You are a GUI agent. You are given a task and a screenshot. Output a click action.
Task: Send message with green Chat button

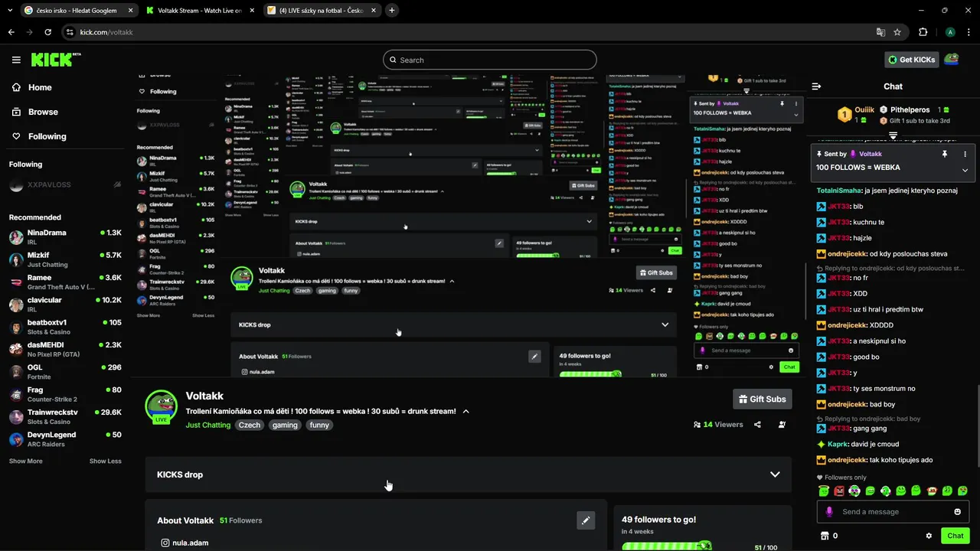click(x=955, y=536)
